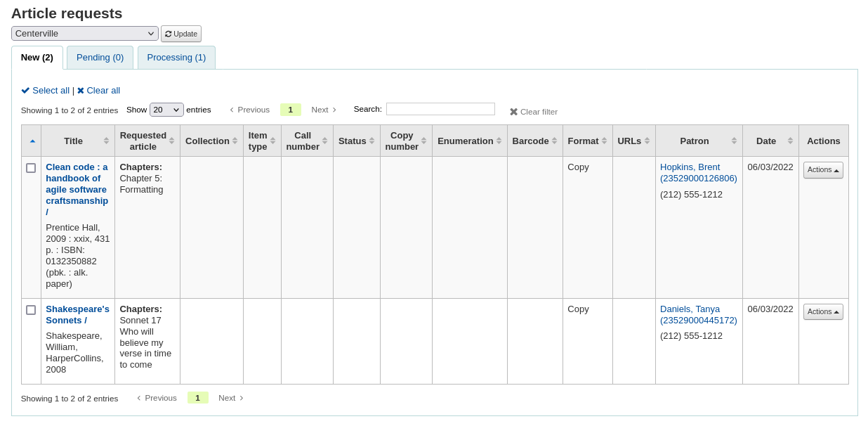The width and height of the screenshot is (868, 426).
Task: Open the Show entries dropdown
Action: point(166,110)
